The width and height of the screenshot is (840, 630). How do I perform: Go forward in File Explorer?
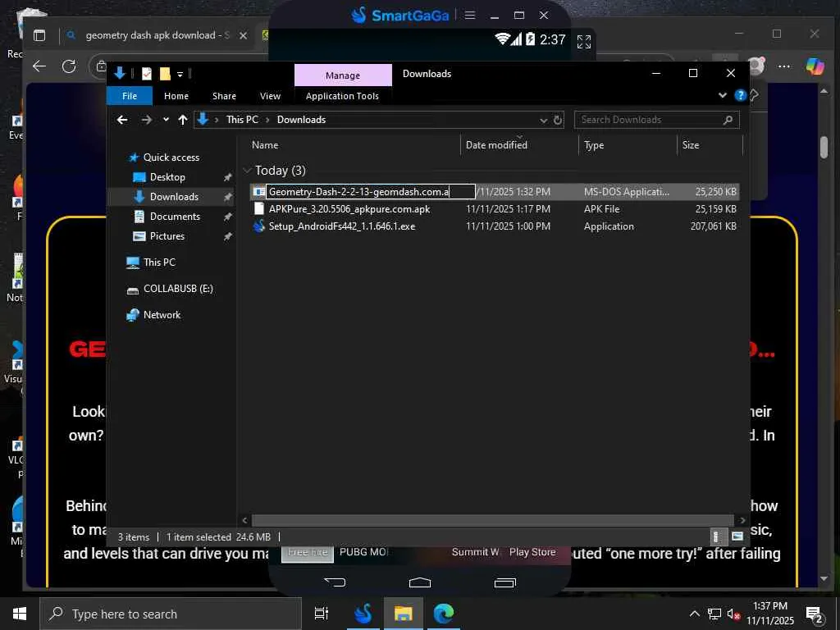(x=146, y=120)
